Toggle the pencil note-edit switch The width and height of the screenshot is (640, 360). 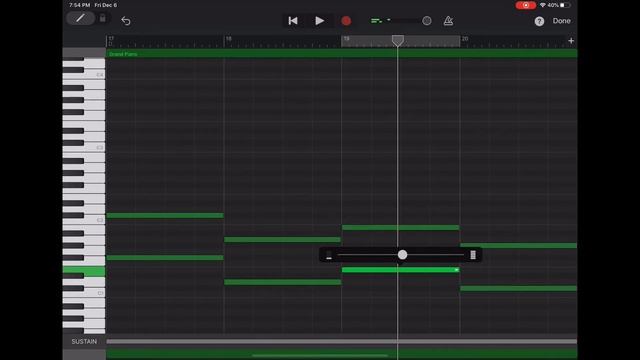coord(80,18)
